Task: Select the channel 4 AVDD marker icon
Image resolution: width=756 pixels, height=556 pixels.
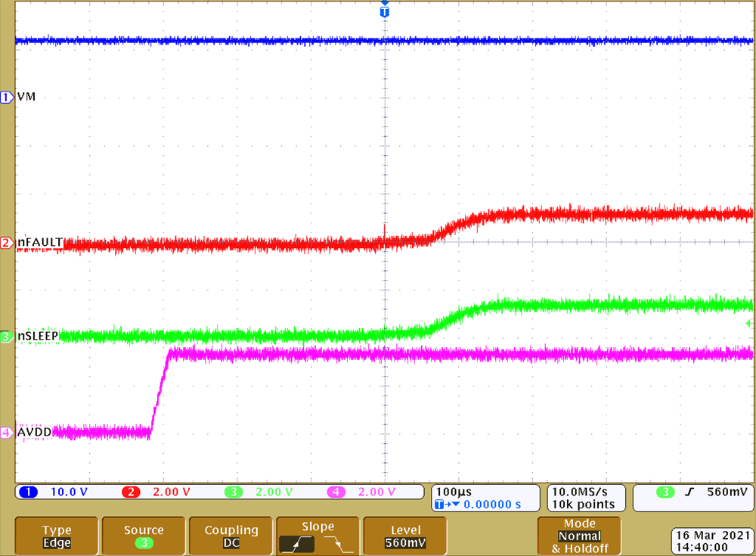Action: click(6, 431)
